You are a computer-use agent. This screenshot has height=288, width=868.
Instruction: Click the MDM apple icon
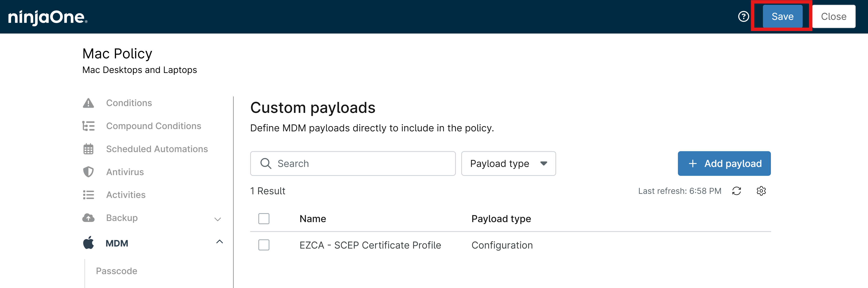(x=88, y=243)
